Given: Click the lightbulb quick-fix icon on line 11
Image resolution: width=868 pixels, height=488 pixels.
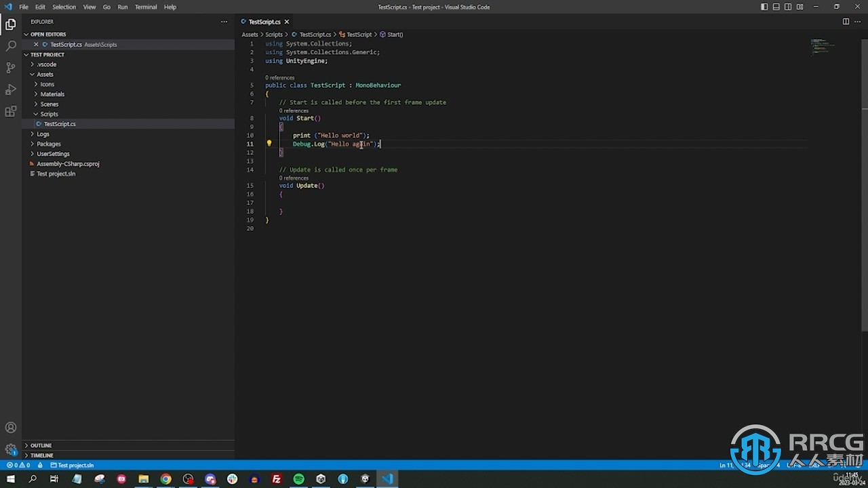Looking at the screenshot, I should (269, 144).
